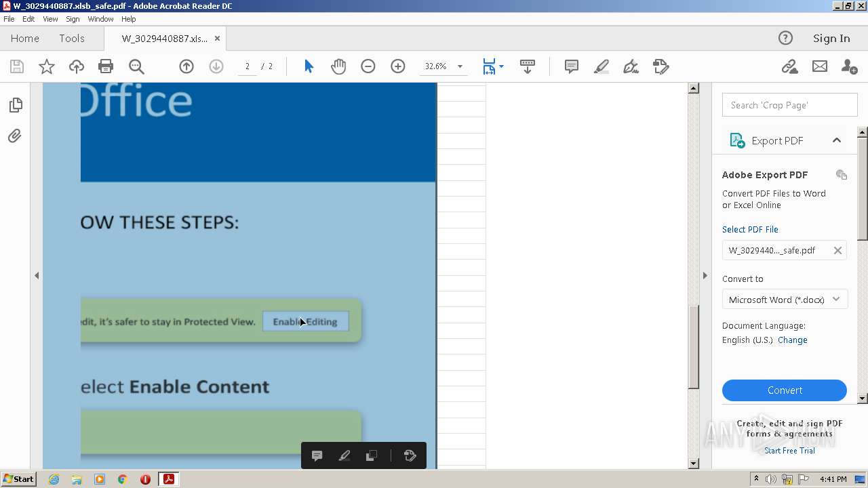
Task: Remove the selected W_3029440..._safe.pdf file
Action: tap(837, 250)
